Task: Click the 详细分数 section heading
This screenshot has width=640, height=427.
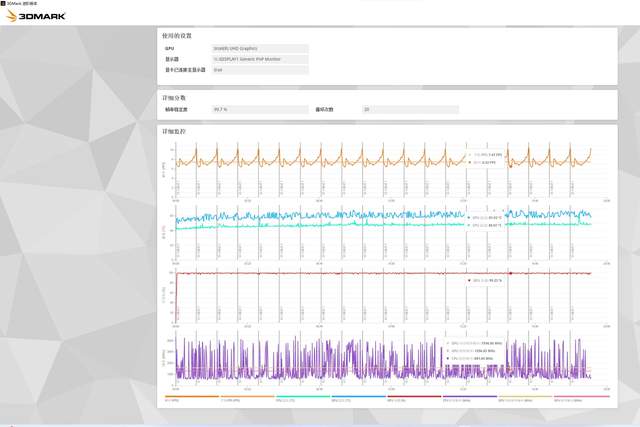Action: pyautogui.click(x=174, y=98)
